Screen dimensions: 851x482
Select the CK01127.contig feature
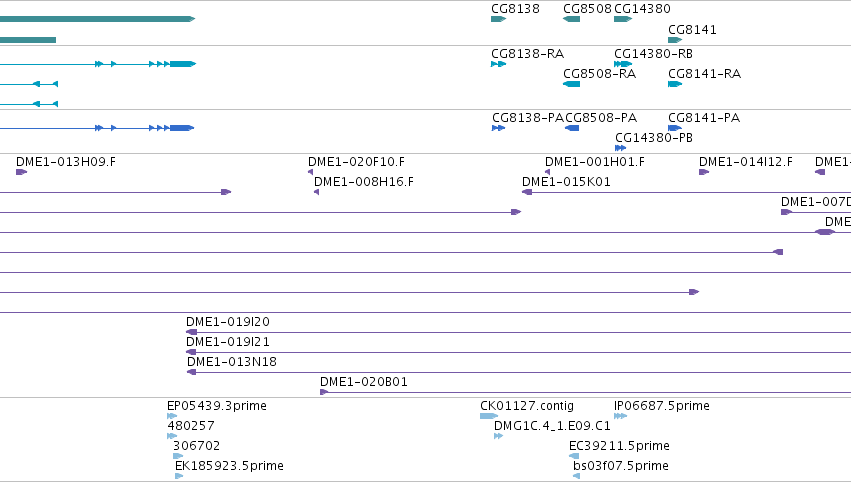click(x=489, y=416)
